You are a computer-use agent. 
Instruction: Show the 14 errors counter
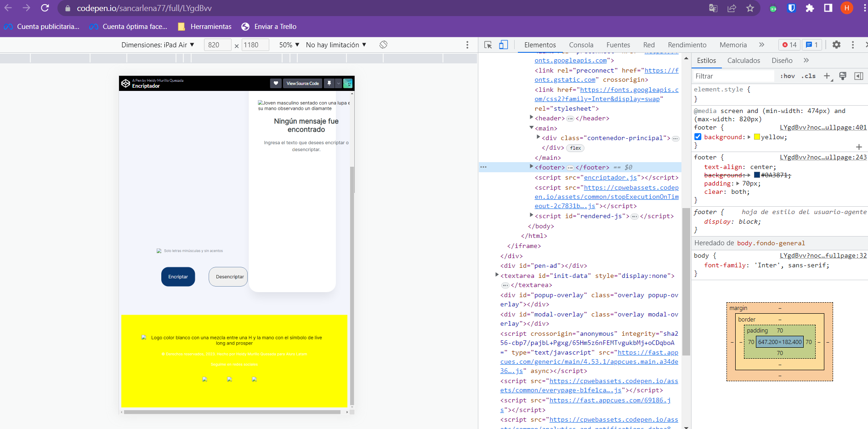coord(789,45)
